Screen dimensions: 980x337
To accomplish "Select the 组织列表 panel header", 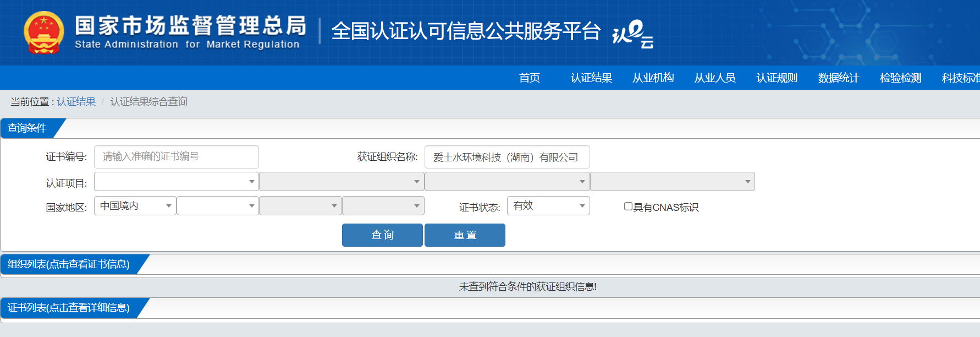I will point(69,264).
